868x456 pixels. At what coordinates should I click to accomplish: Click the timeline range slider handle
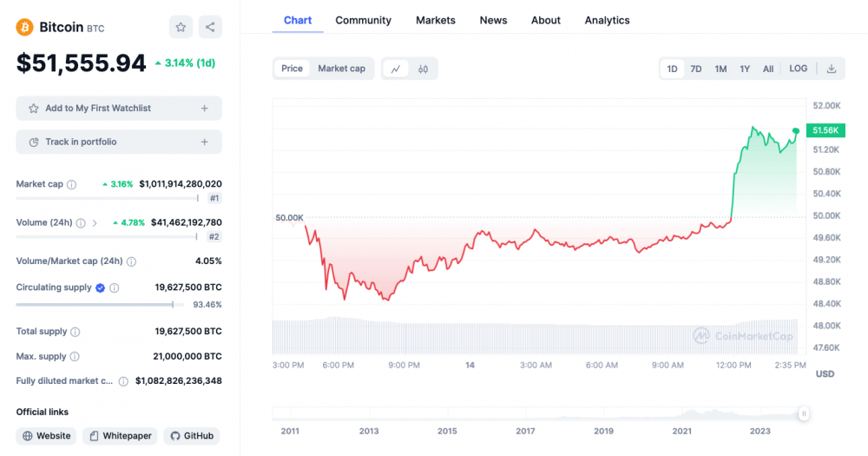point(804,414)
